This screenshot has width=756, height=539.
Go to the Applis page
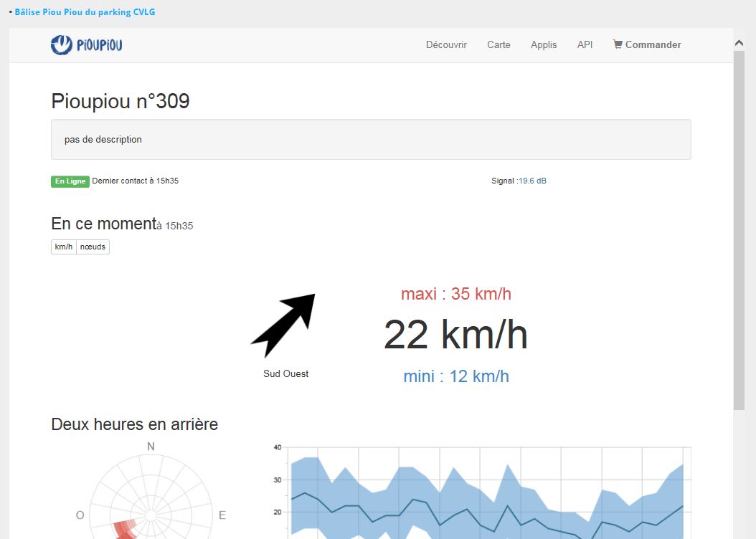tap(544, 44)
